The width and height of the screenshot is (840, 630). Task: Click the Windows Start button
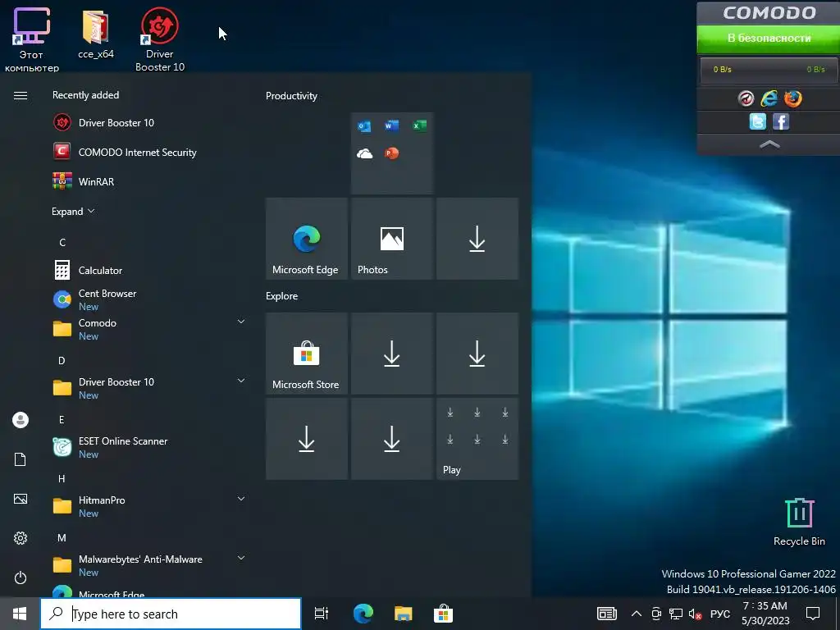(x=20, y=614)
